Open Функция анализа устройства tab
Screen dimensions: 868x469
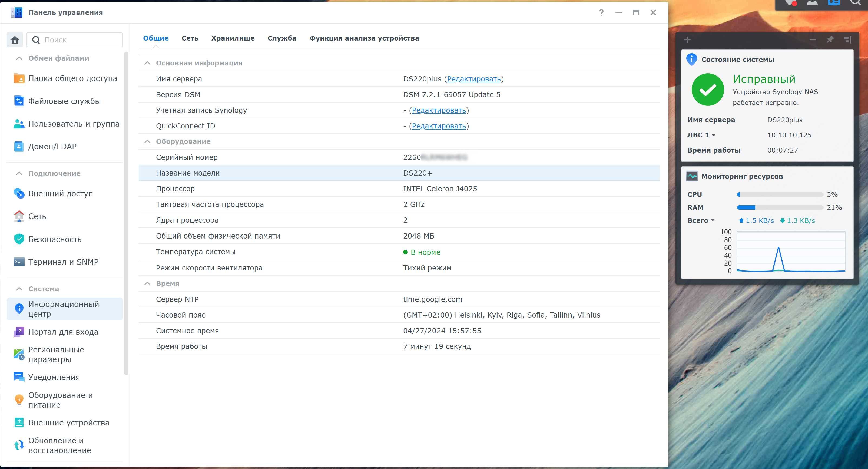coord(364,38)
